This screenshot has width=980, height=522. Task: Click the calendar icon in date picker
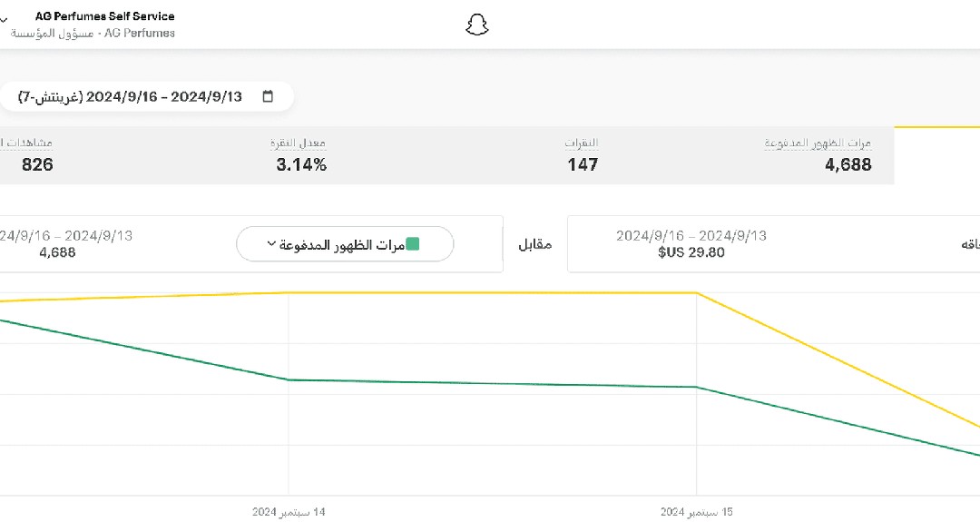pyautogui.click(x=268, y=97)
